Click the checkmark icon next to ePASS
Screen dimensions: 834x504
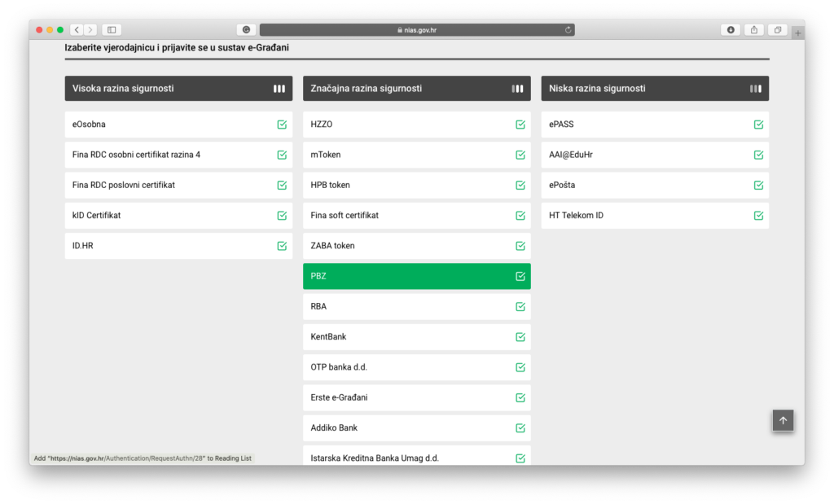click(x=758, y=125)
